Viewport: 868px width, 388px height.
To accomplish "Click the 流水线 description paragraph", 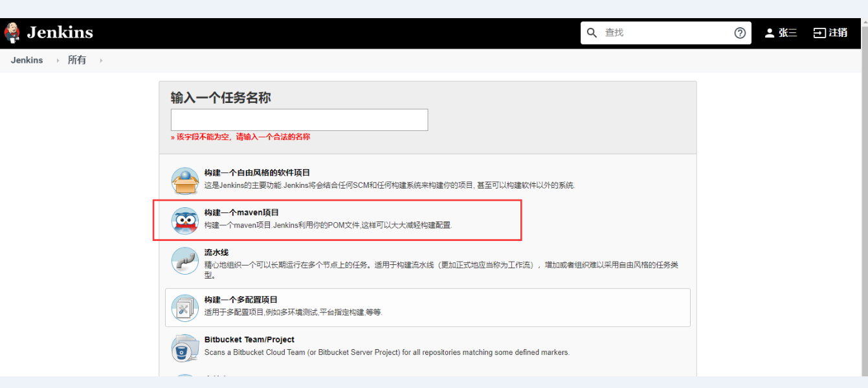I will (x=441, y=270).
